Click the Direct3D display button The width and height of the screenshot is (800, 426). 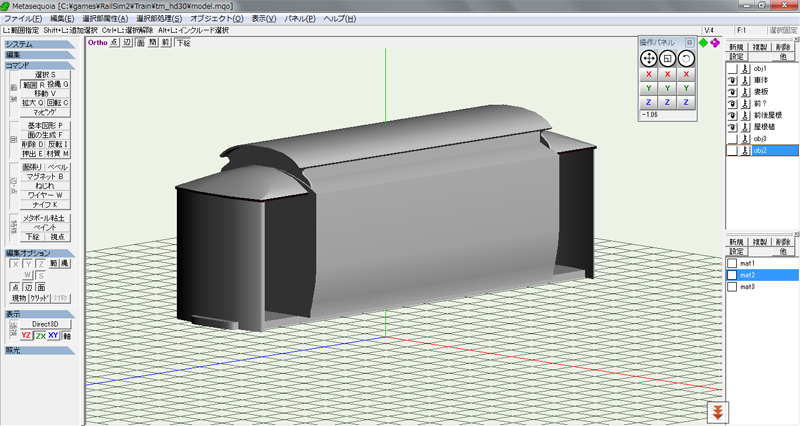(45, 324)
